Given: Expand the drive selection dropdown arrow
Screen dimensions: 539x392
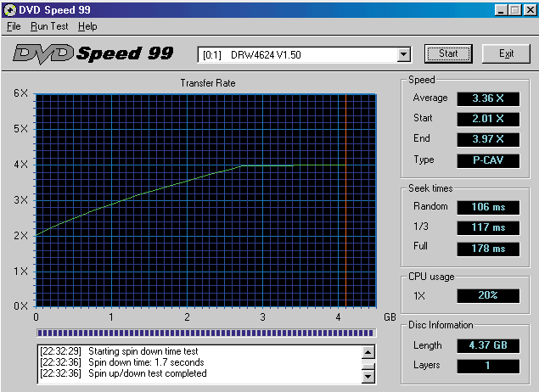Looking at the screenshot, I should tap(403, 54).
